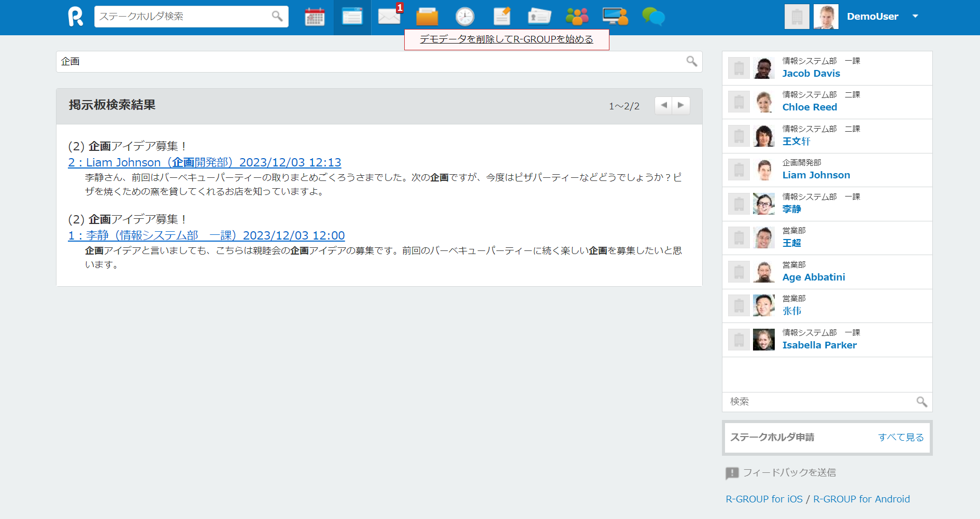Open the remote desktop monitor icon

(x=615, y=16)
